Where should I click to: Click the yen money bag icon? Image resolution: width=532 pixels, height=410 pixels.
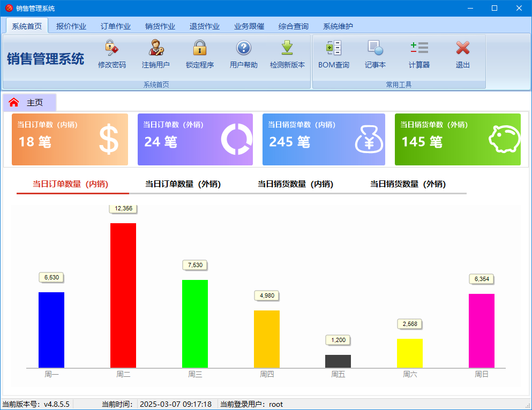[369, 139]
